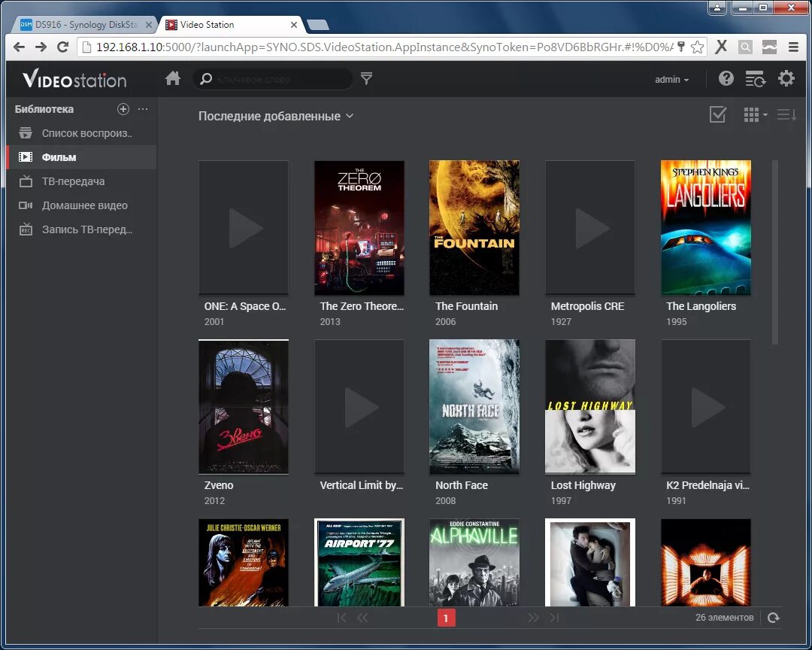The height and width of the screenshot is (650, 812).
Task: Click the keyword search field
Action: [273, 79]
